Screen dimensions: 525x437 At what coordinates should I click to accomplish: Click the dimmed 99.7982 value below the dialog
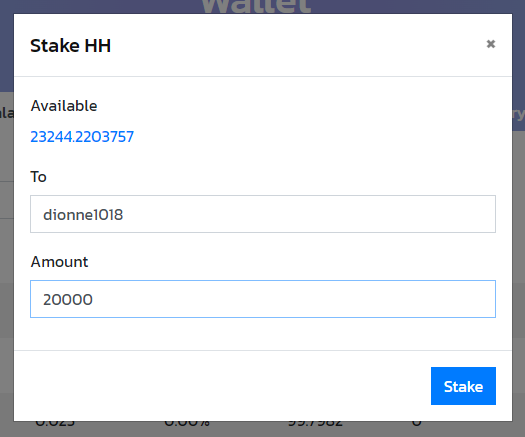pos(315,424)
